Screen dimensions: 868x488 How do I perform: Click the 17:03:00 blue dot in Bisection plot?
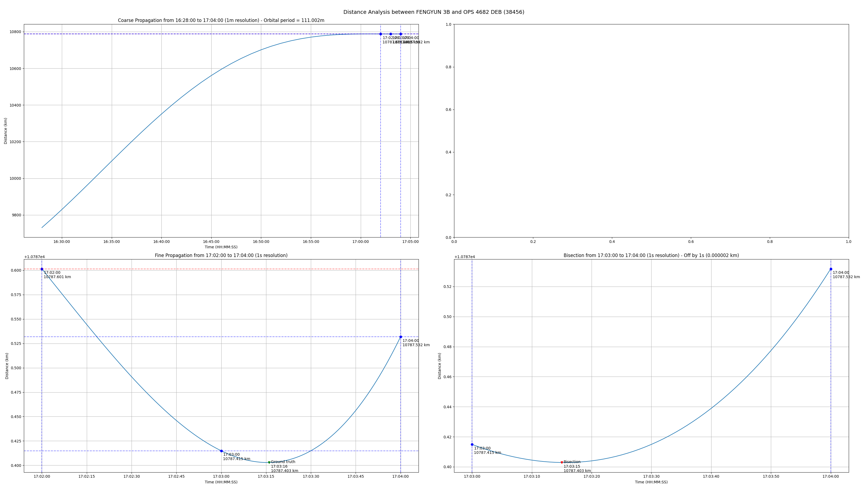coord(472,445)
